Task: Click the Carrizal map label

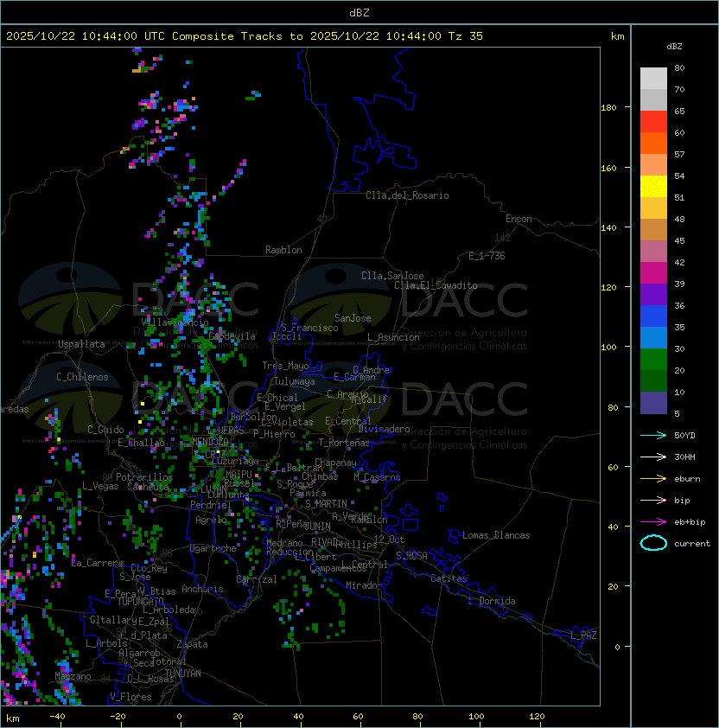Action: [257, 579]
